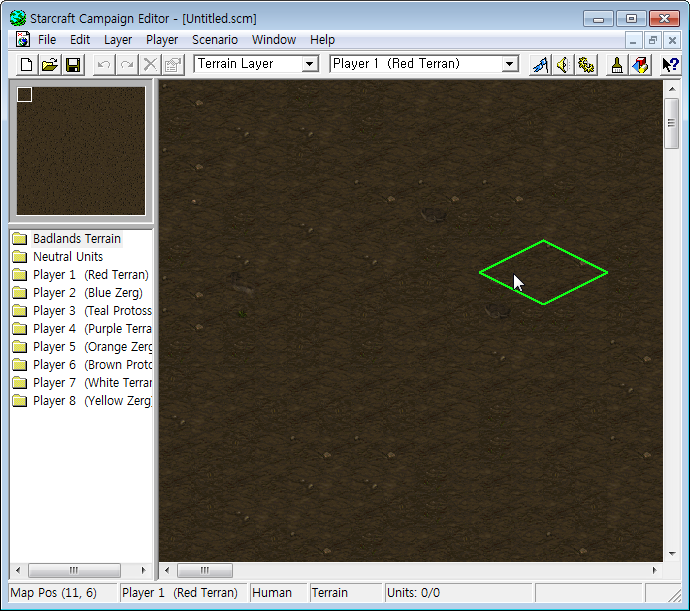Click the Human status bar entry

(x=272, y=593)
